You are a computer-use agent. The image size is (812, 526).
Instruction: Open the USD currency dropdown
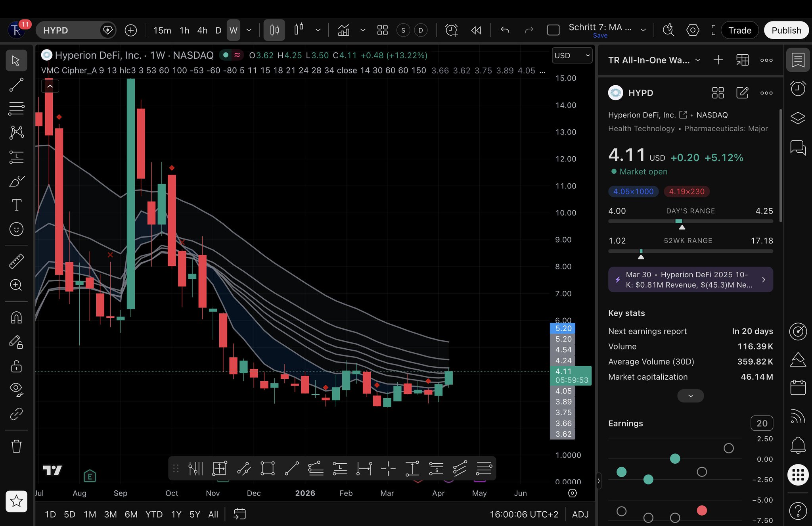click(x=572, y=56)
